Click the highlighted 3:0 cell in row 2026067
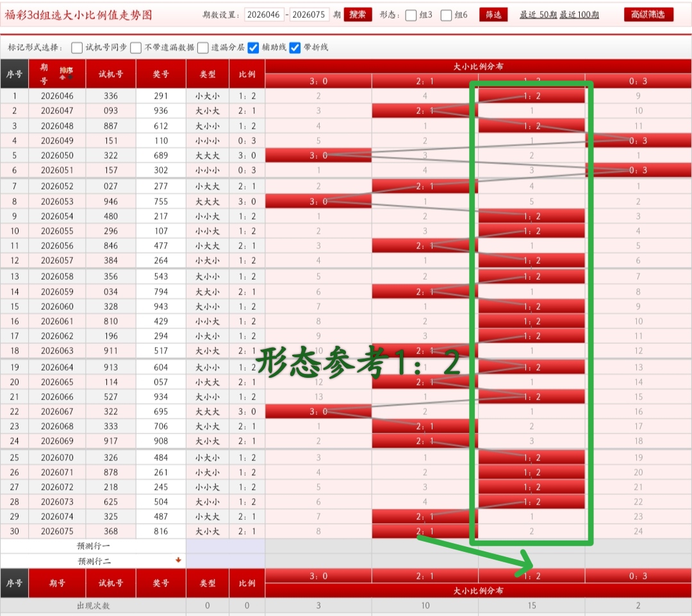This screenshot has width=692, height=616. pyautogui.click(x=318, y=411)
